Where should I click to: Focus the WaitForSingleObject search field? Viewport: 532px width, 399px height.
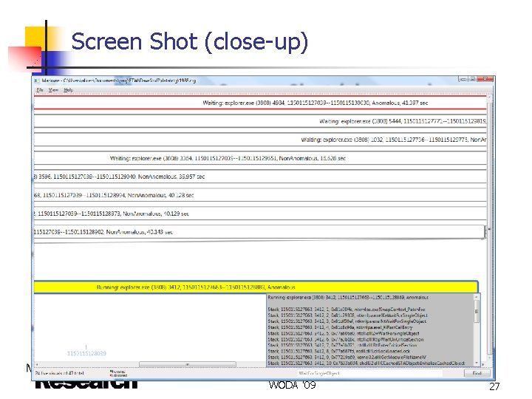click(x=369, y=373)
